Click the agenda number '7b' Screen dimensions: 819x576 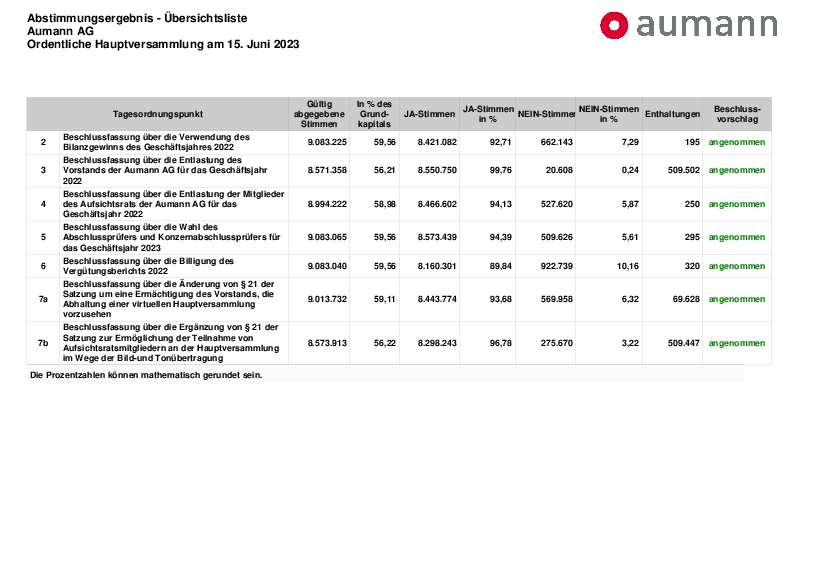click(x=43, y=343)
